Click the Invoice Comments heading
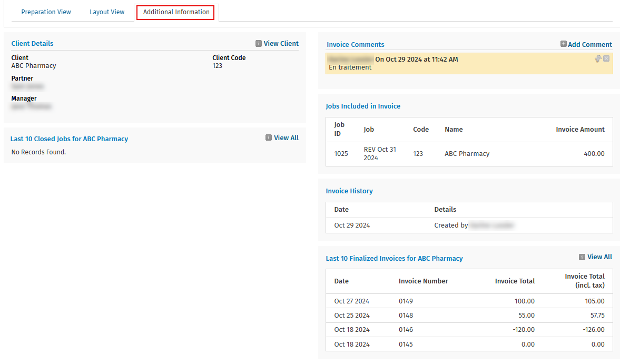This screenshot has height=364, width=620. coord(356,45)
